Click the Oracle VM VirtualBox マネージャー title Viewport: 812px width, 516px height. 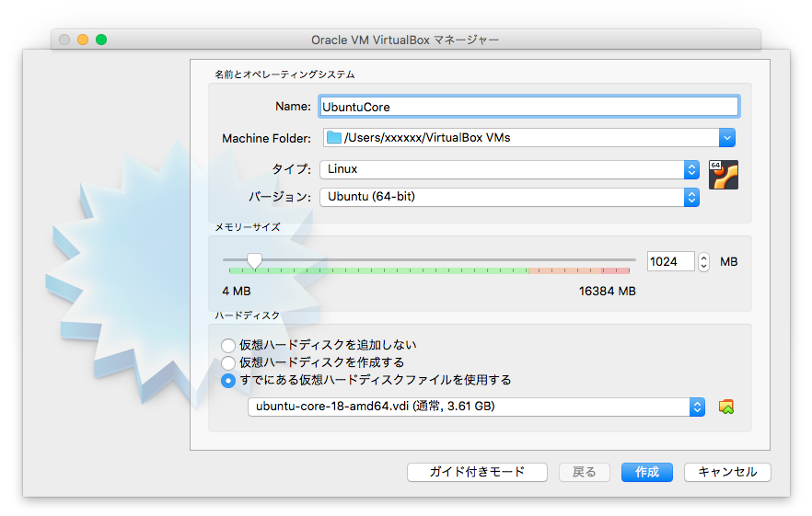click(405, 40)
